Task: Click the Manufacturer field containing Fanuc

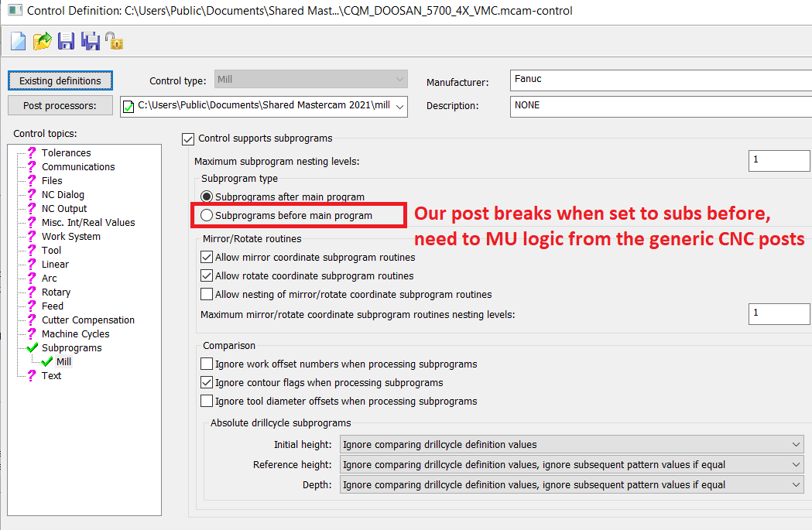Action: tap(658, 80)
